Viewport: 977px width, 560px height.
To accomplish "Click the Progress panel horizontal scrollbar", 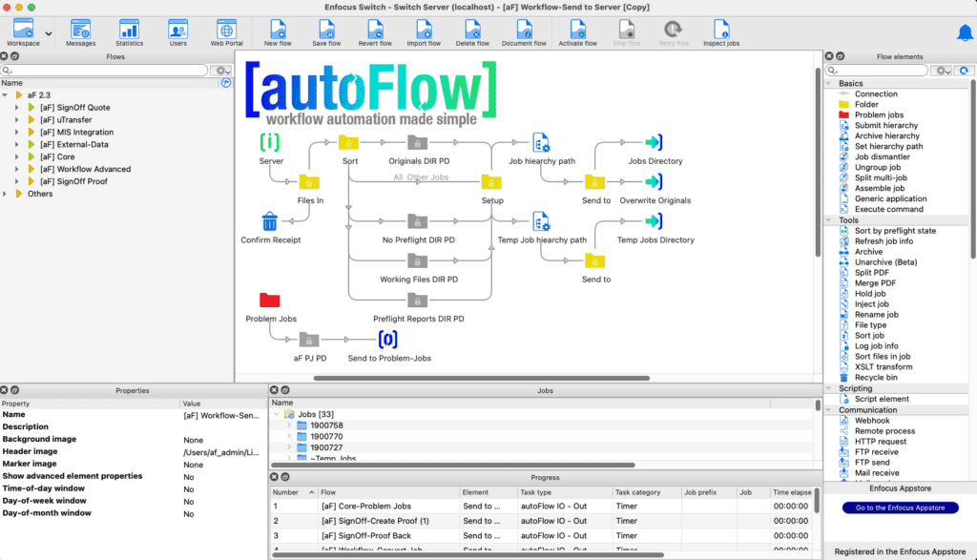I will point(468,555).
